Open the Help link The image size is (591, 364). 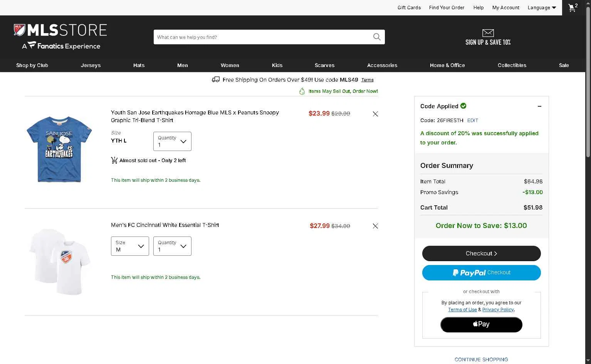[x=479, y=8]
